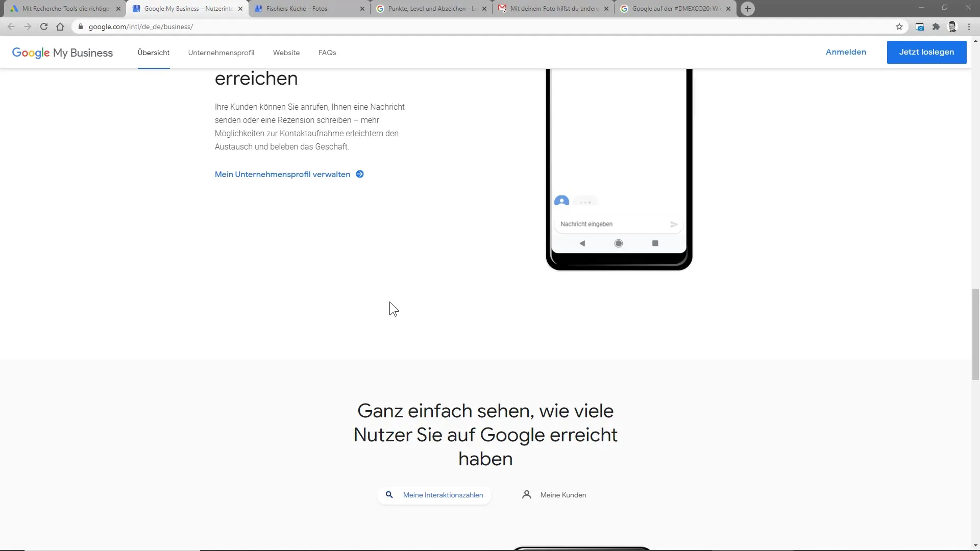This screenshot has width=980, height=551.
Task: Open the Website navigation item
Action: 286,53
